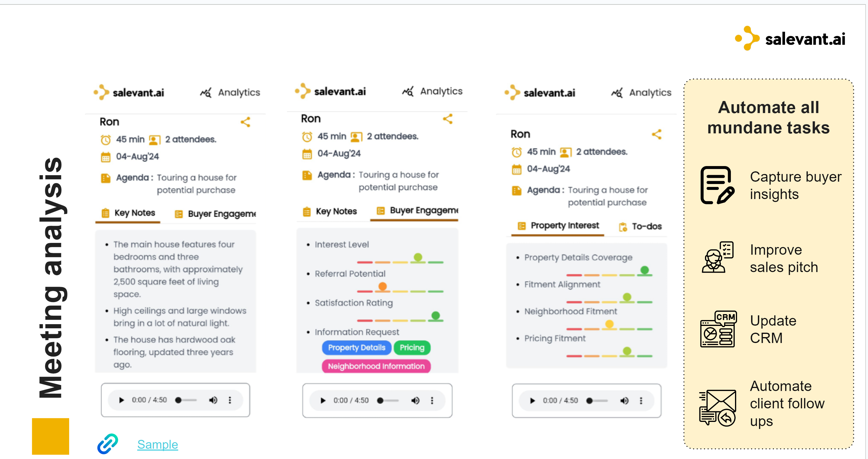The image size is (868, 459).
Task: Click the share icon on the first Ron card
Action: click(246, 122)
